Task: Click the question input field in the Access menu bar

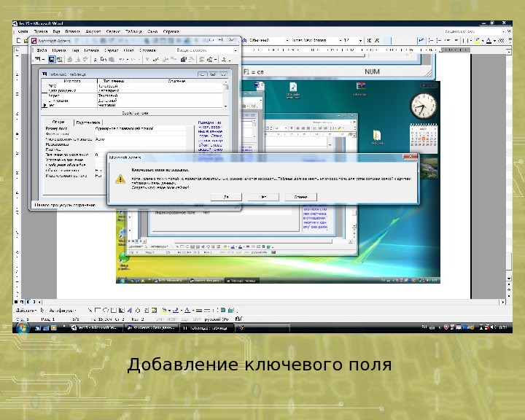Action: (204, 50)
